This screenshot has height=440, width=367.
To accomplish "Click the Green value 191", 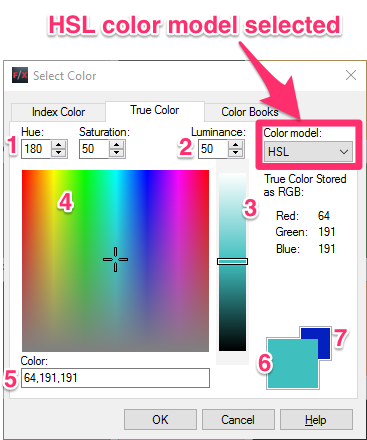I will point(327,232).
